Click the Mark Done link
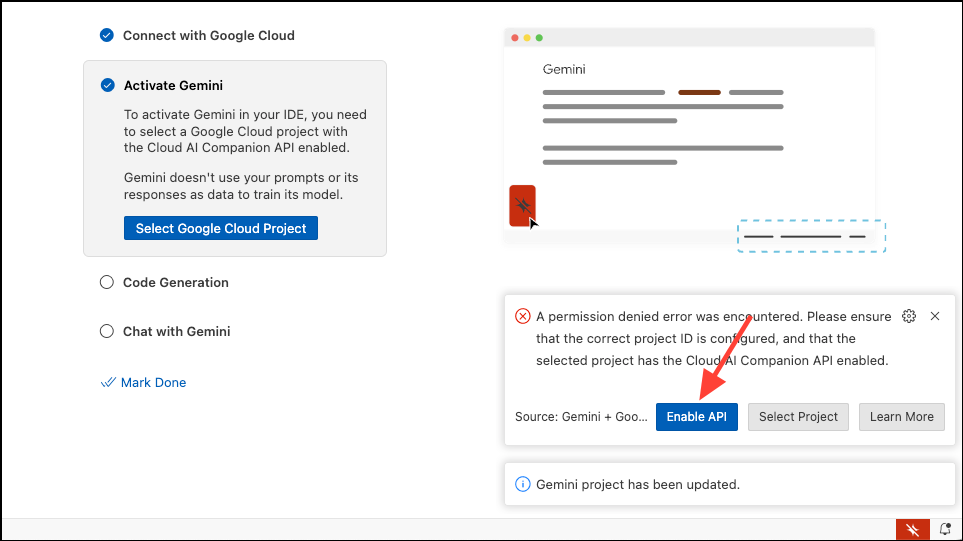The width and height of the screenshot is (963, 541). tap(153, 383)
